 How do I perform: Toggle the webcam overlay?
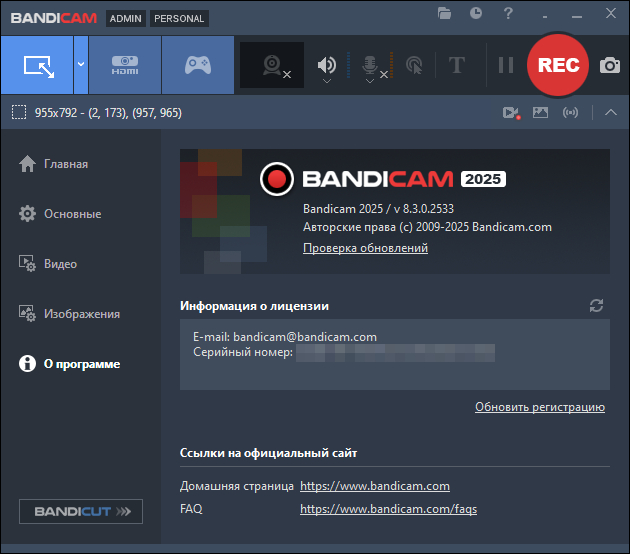click(272, 66)
